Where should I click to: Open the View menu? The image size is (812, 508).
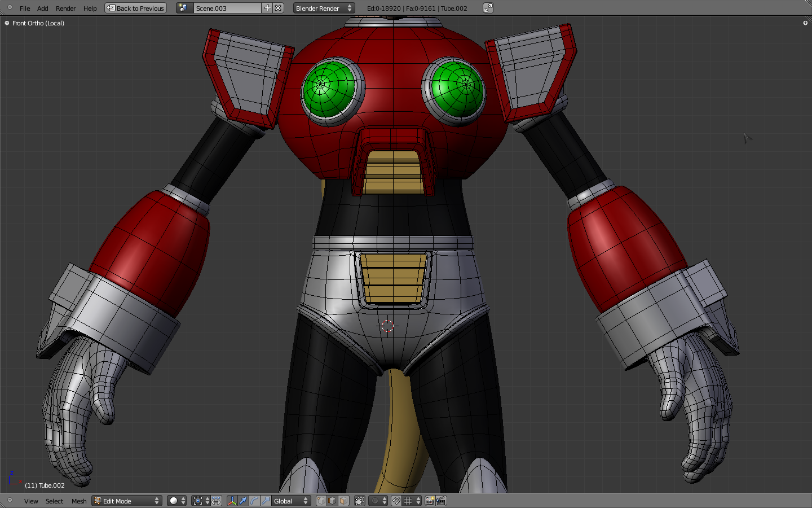tap(31, 501)
